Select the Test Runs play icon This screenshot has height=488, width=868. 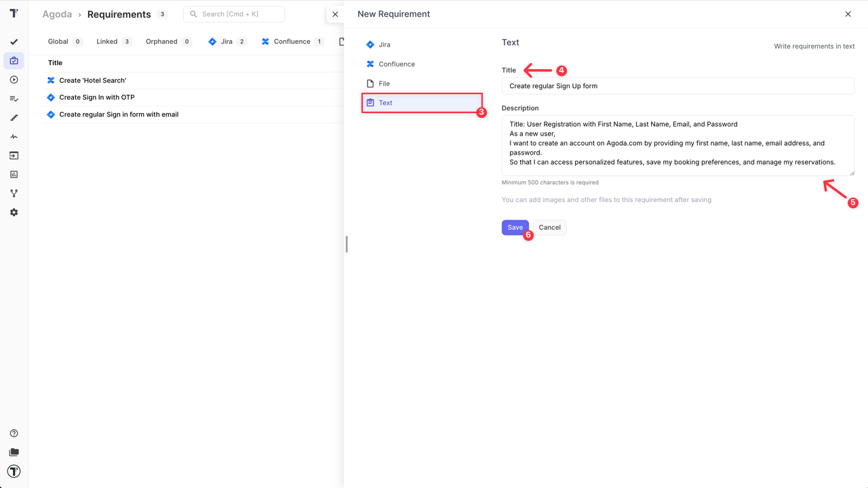point(14,79)
